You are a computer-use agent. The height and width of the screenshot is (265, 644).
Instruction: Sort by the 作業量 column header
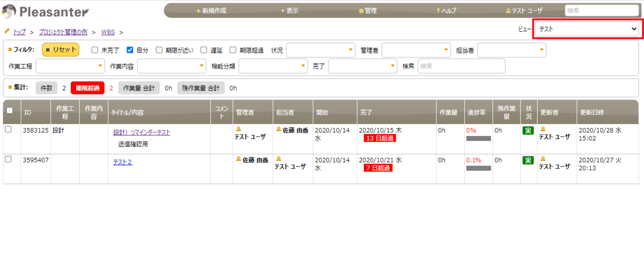coord(450,112)
